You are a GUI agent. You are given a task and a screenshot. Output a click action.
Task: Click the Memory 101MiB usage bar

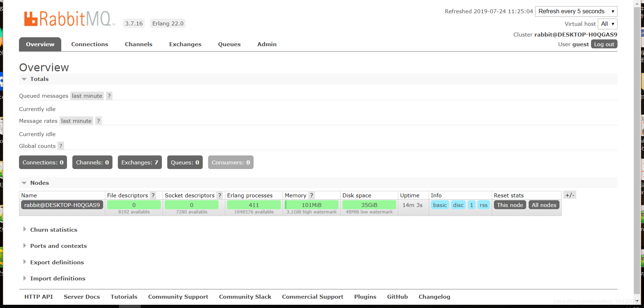(x=312, y=205)
